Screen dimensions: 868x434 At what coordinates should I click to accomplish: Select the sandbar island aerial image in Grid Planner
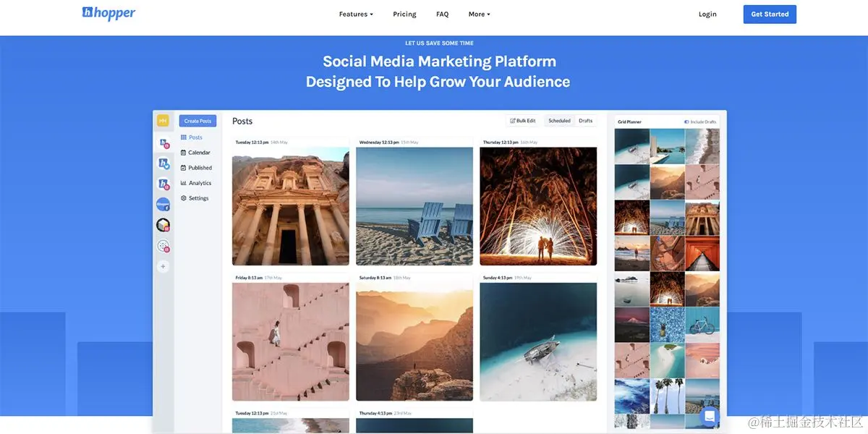tap(667, 359)
